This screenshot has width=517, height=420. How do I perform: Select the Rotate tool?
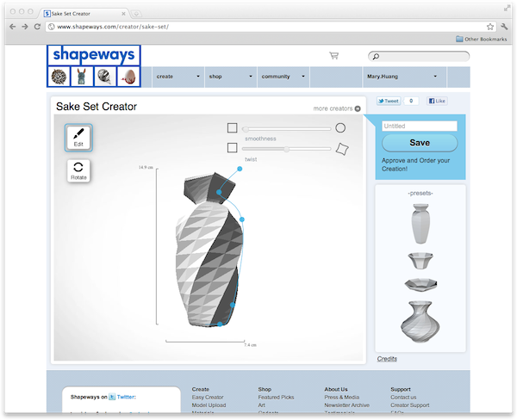coord(78,170)
